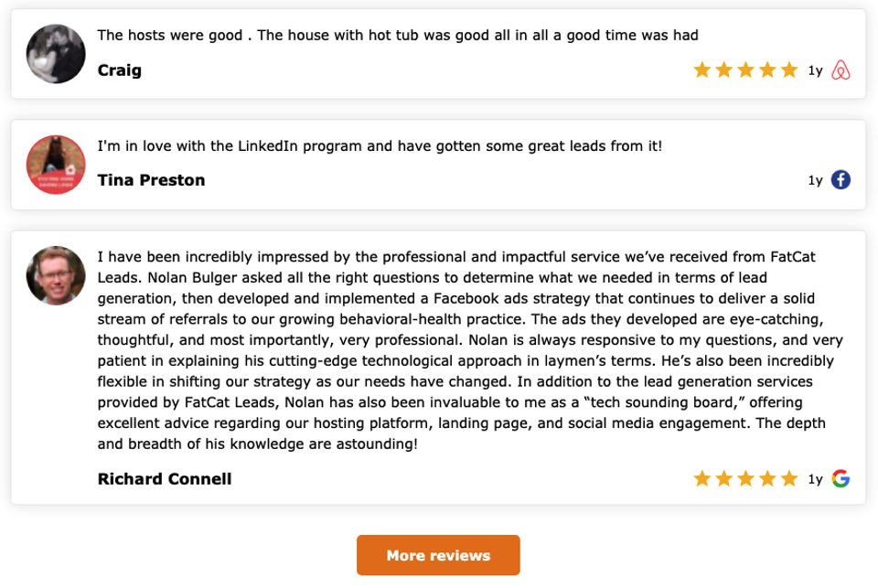
Task: Click the 1y timestamp on Craig's review
Action: pos(815,70)
